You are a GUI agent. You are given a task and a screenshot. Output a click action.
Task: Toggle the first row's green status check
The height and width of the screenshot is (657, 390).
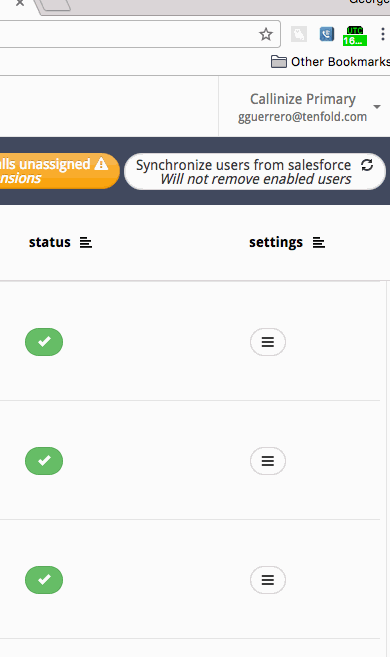click(44, 342)
